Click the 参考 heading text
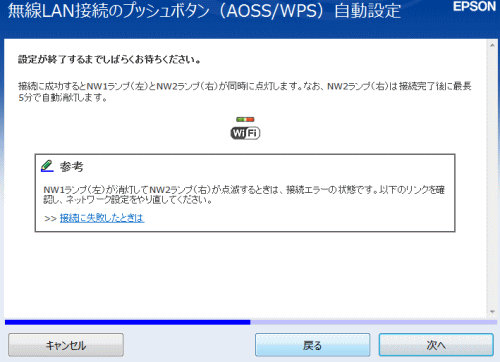The height and width of the screenshot is (362, 500). (71, 166)
